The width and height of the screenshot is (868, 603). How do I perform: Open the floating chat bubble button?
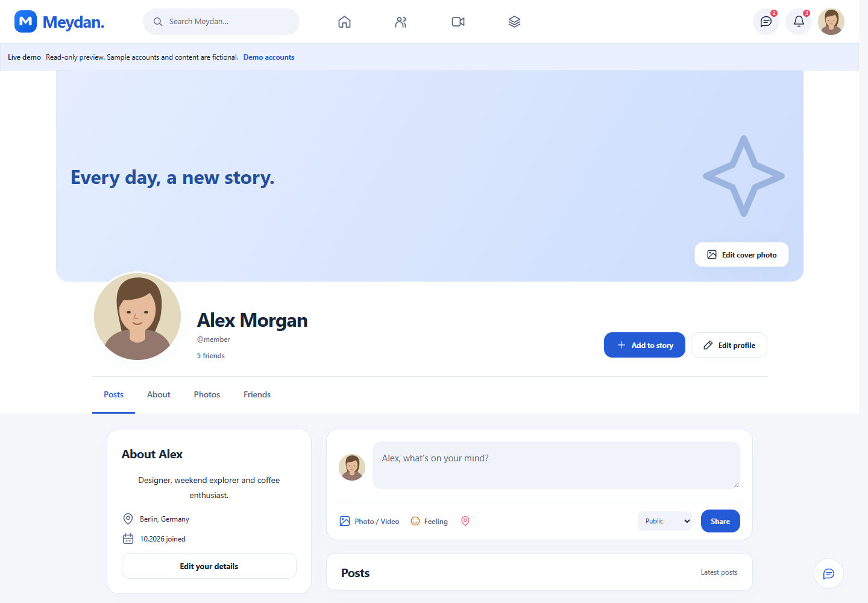829,573
